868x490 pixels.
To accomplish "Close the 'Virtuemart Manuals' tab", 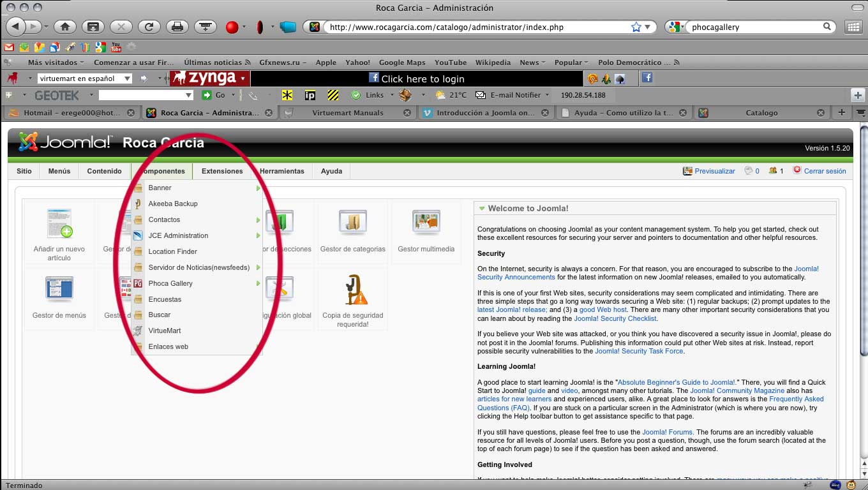I will coord(407,112).
